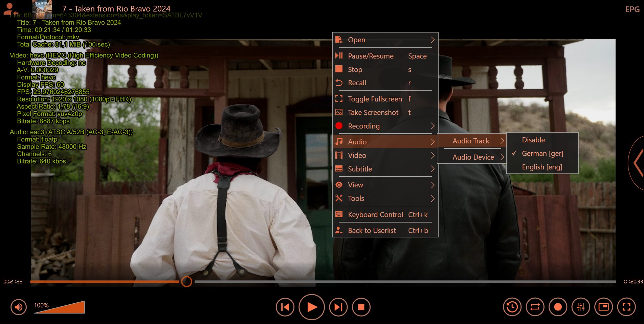Click the fullscreen brackets icon in menu
Viewport: 644px width, 324px height.
(339, 99)
